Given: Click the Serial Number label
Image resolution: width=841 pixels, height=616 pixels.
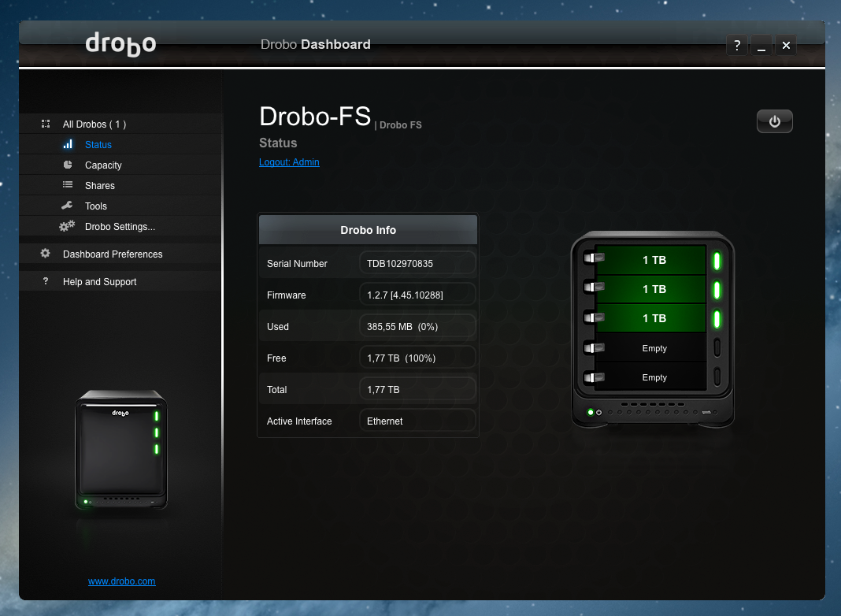Looking at the screenshot, I should coord(297,263).
